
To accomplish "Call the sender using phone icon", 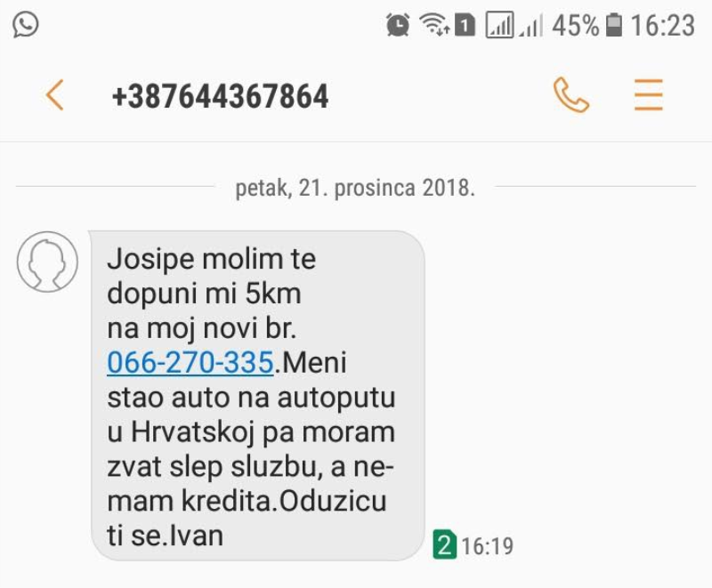I will pyautogui.click(x=570, y=95).
